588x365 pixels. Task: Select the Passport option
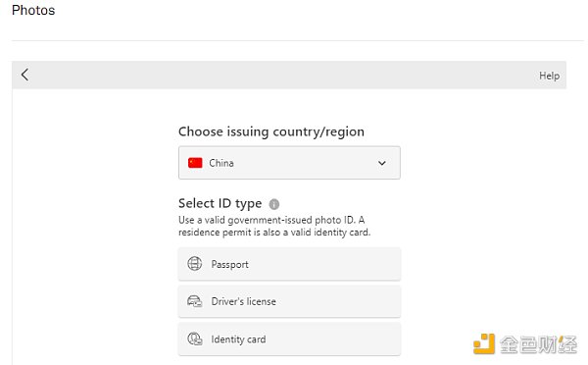pos(289,264)
